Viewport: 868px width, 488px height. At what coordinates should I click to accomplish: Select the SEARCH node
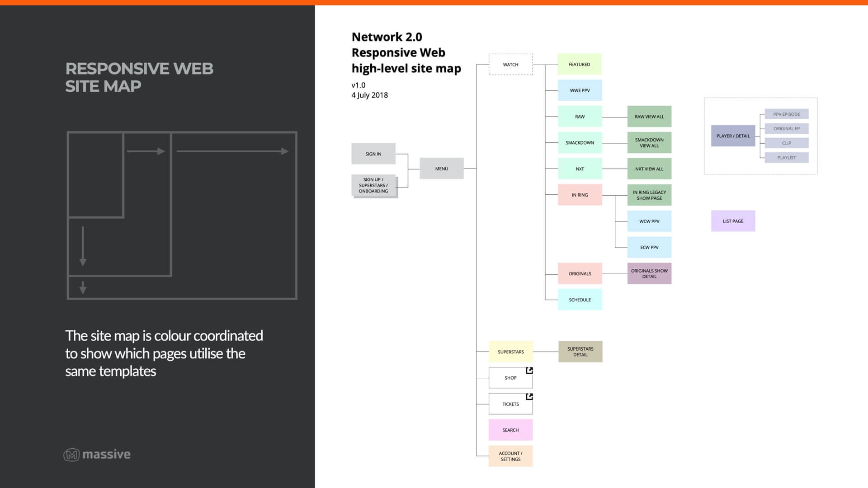coord(511,430)
